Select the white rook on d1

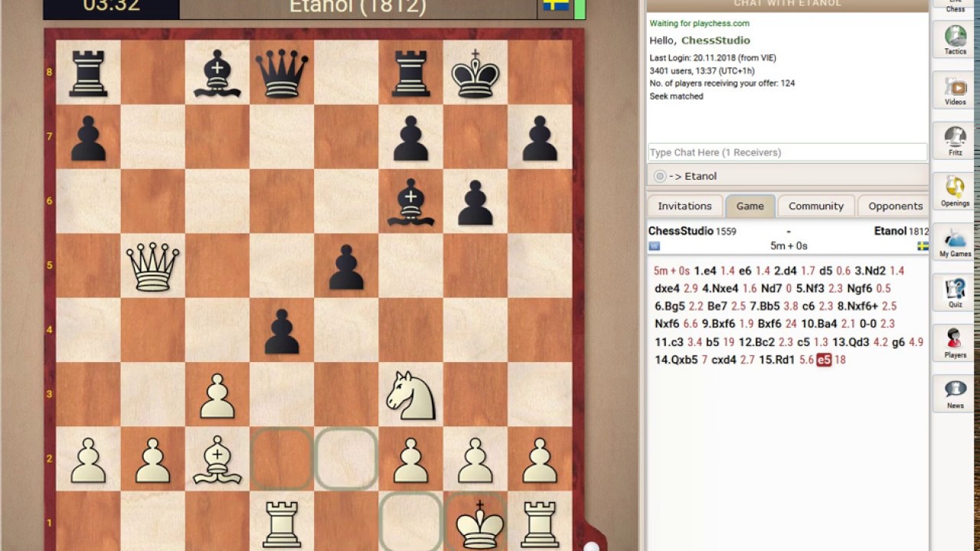pos(282,523)
